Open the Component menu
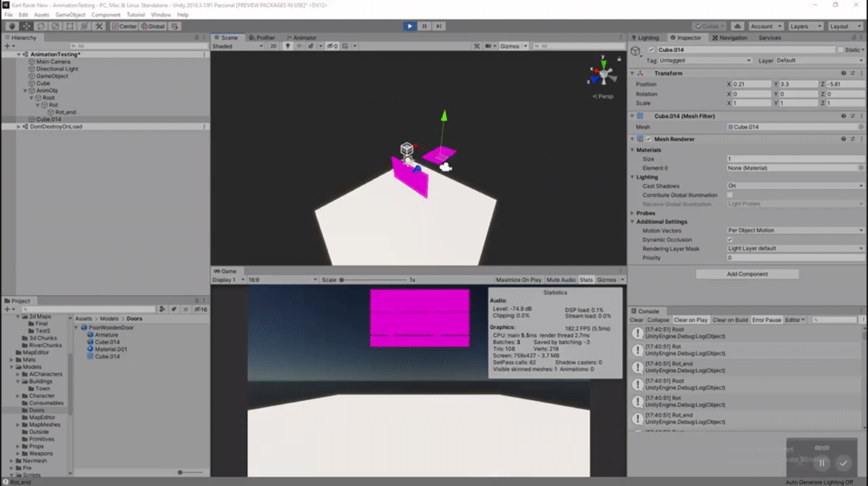This screenshot has width=868, height=486. 106,15
